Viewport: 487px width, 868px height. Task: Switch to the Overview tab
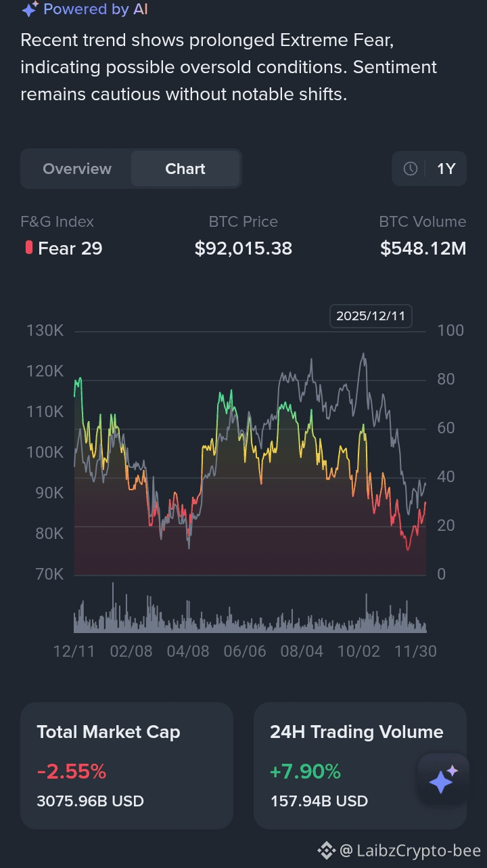point(77,169)
